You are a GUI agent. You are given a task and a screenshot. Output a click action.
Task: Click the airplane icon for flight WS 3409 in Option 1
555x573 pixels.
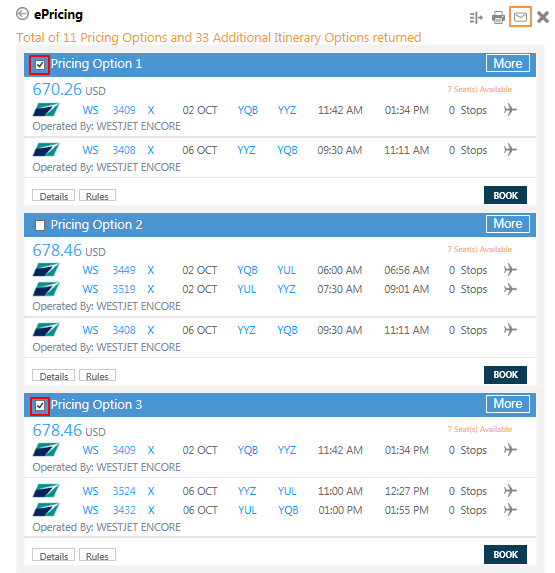510,109
